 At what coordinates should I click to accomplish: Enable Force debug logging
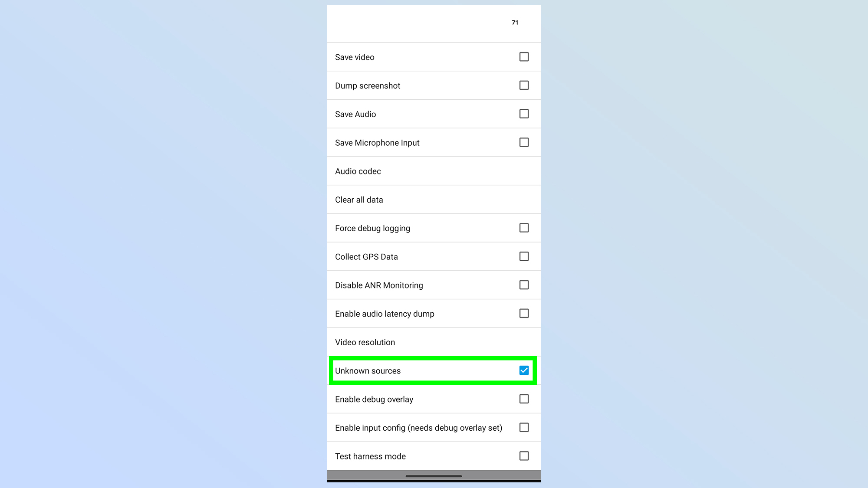pyautogui.click(x=524, y=228)
